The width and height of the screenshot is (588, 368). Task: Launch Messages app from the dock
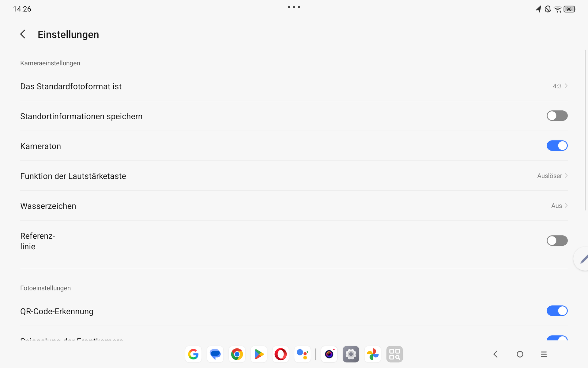(x=215, y=354)
